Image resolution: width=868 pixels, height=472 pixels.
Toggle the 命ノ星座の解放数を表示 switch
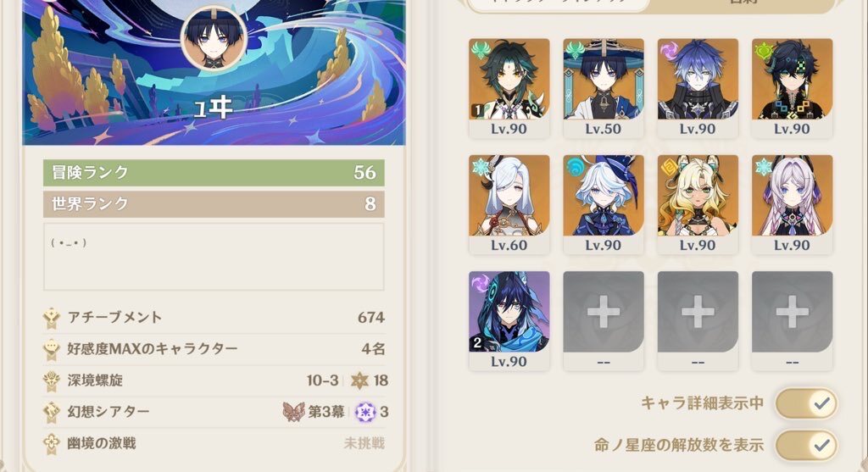(x=806, y=446)
